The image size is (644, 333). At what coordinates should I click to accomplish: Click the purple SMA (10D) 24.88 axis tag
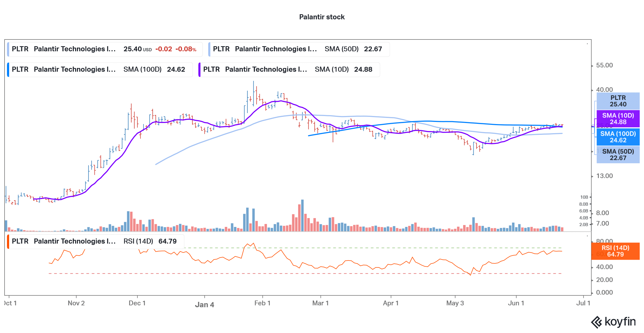click(618, 119)
